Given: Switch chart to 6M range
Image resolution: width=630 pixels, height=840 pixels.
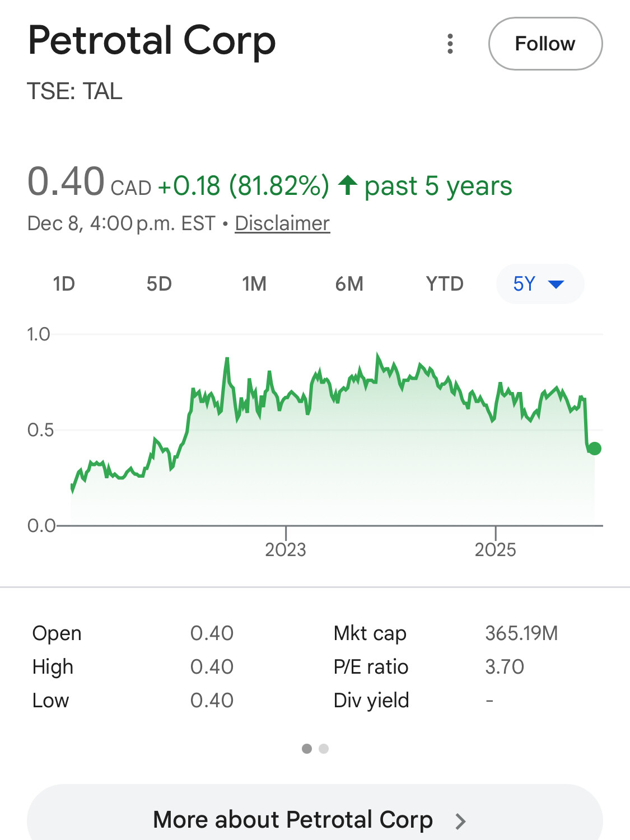Looking at the screenshot, I should (349, 284).
